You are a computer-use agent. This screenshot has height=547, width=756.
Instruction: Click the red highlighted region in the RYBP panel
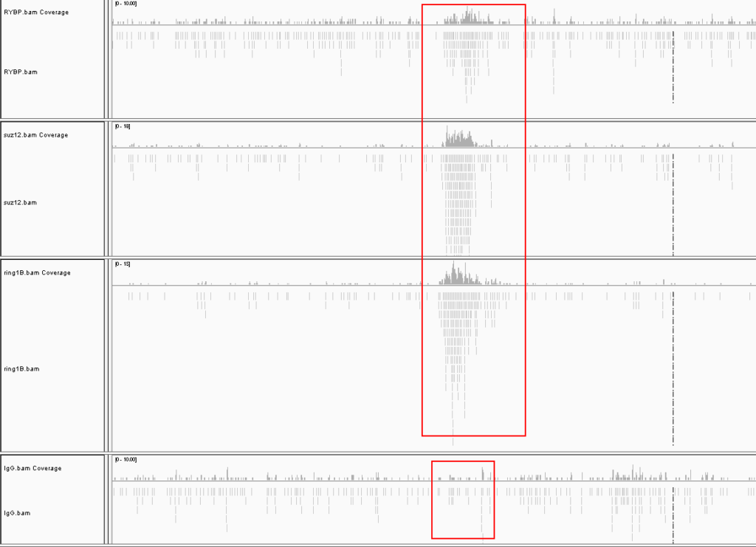click(x=472, y=55)
